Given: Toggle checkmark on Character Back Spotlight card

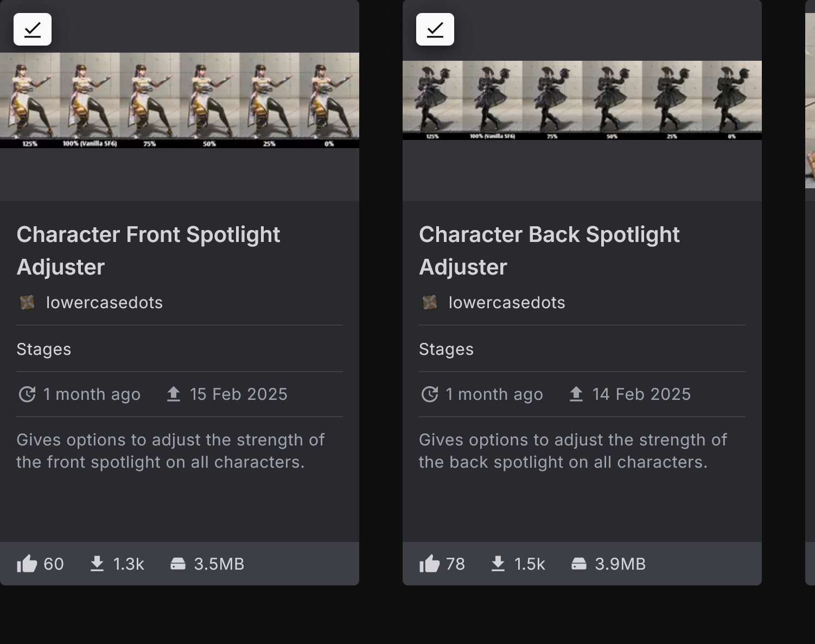Looking at the screenshot, I should pyautogui.click(x=435, y=29).
